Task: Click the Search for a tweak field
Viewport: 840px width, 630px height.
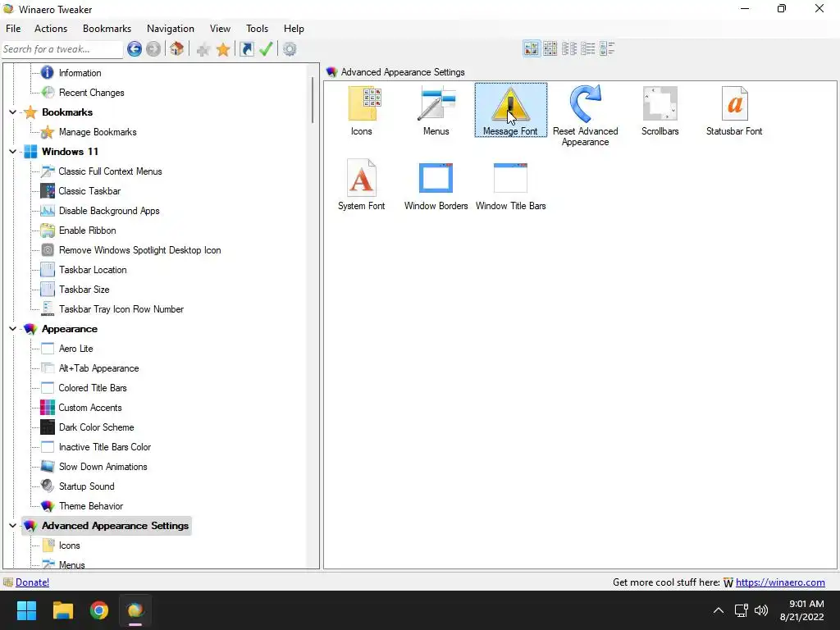Action: coord(62,49)
